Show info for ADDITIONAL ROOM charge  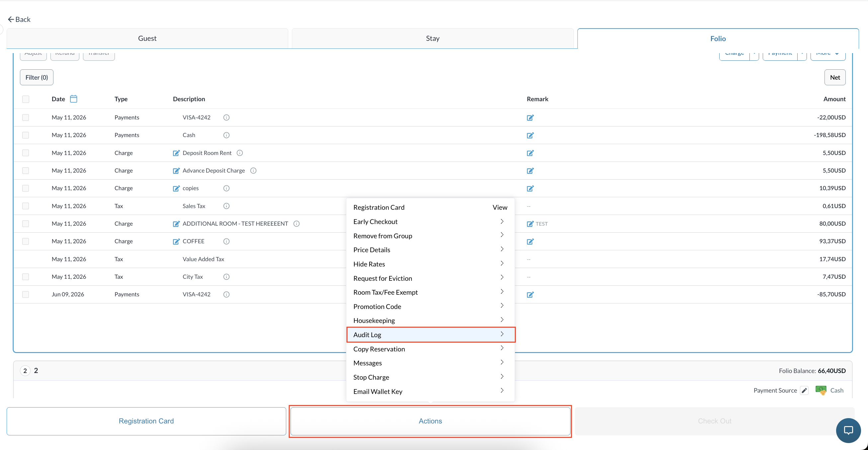click(x=297, y=224)
